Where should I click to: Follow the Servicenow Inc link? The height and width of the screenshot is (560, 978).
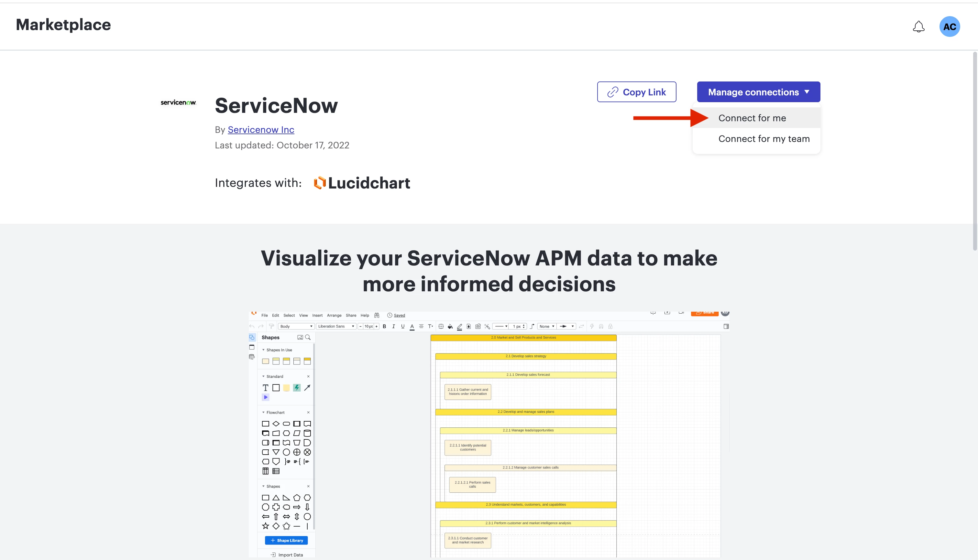click(x=261, y=130)
